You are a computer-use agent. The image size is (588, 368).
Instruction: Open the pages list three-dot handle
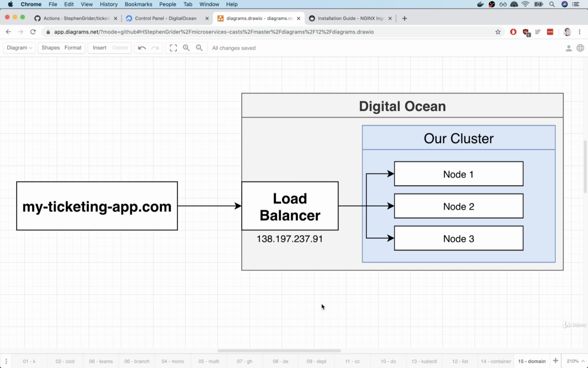(x=6, y=361)
